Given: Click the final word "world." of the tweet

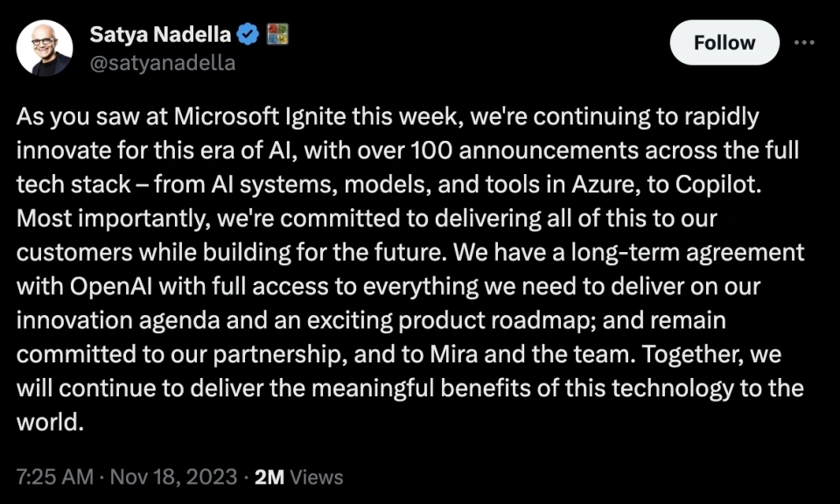Looking at the screenshot, I should click(x=50, y=420).
